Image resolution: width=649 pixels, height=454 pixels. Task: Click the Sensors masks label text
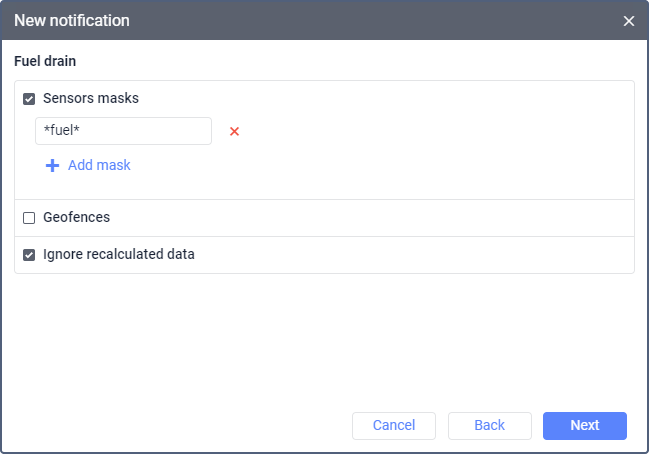[91, 99]
